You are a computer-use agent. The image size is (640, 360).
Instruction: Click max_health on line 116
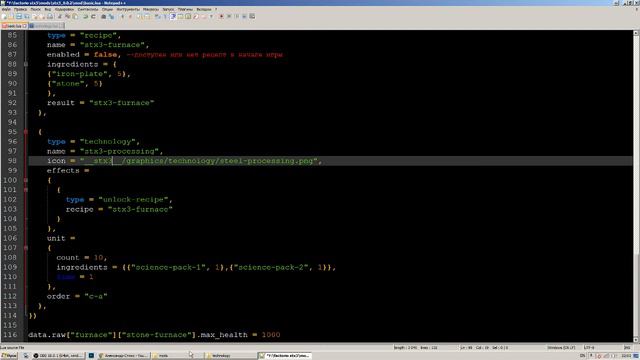(224, 335)
